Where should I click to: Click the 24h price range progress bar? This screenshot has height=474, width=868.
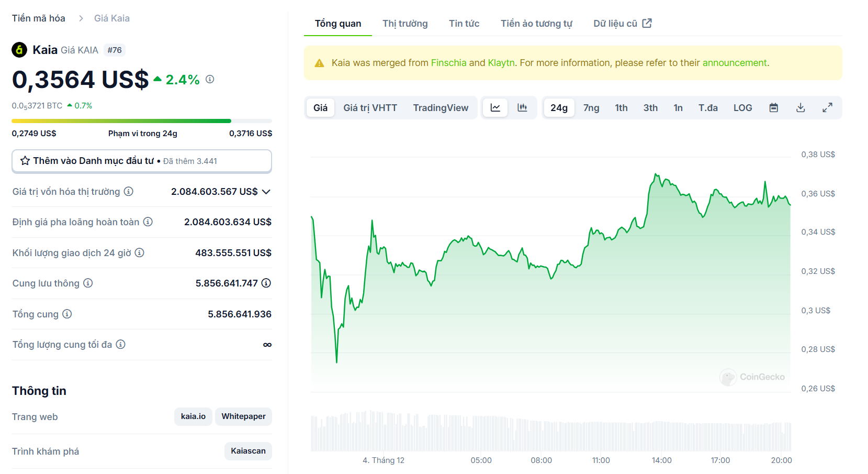142,121
